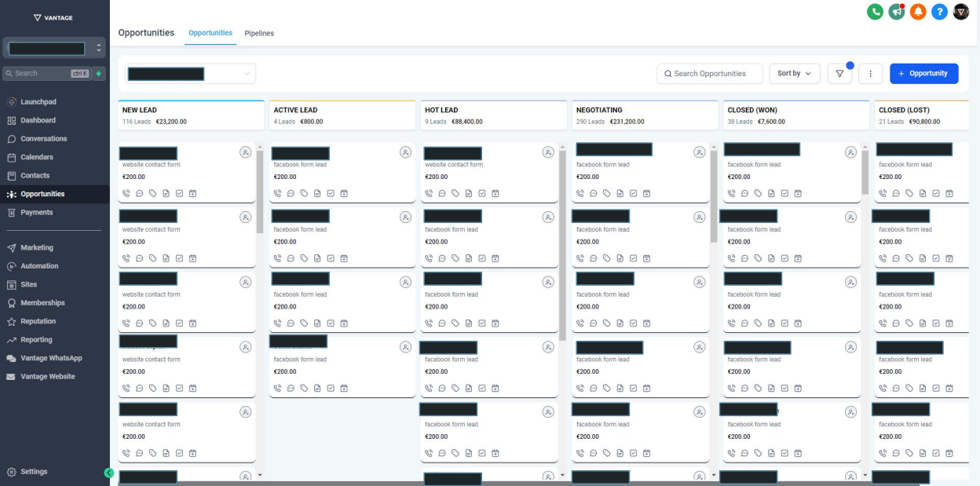Click the task checkbox icon on the first HOT LEAD card

tap(482, 193)
